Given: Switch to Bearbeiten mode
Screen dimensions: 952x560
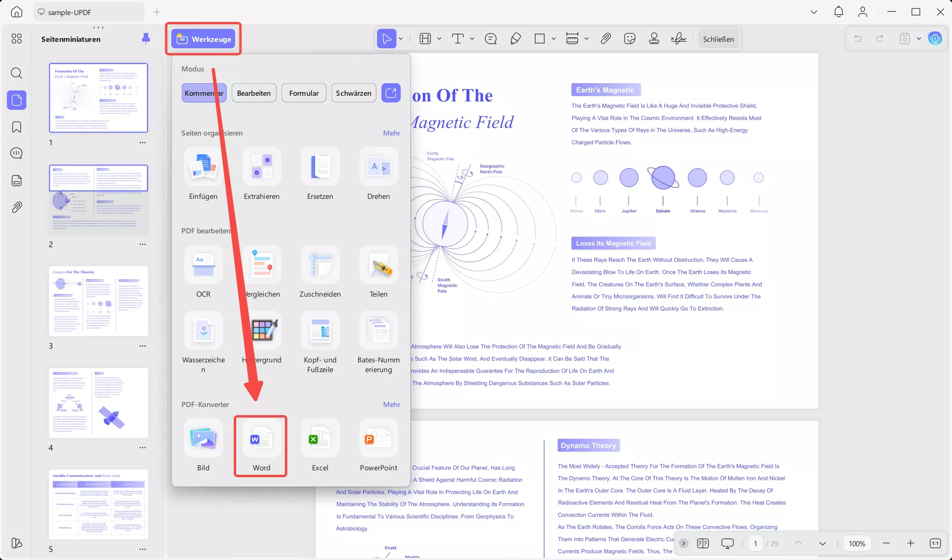Looking at the screenshot, I should pos(254,93).
